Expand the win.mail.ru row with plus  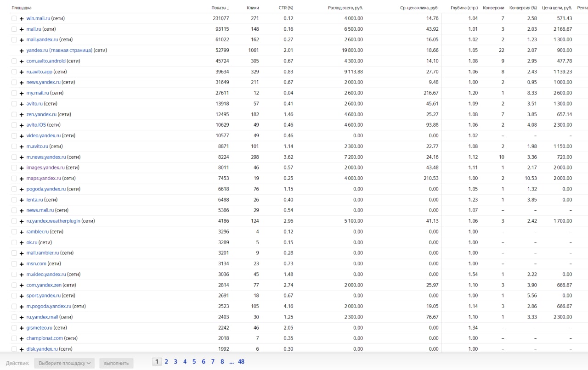(x=22, y=18)
